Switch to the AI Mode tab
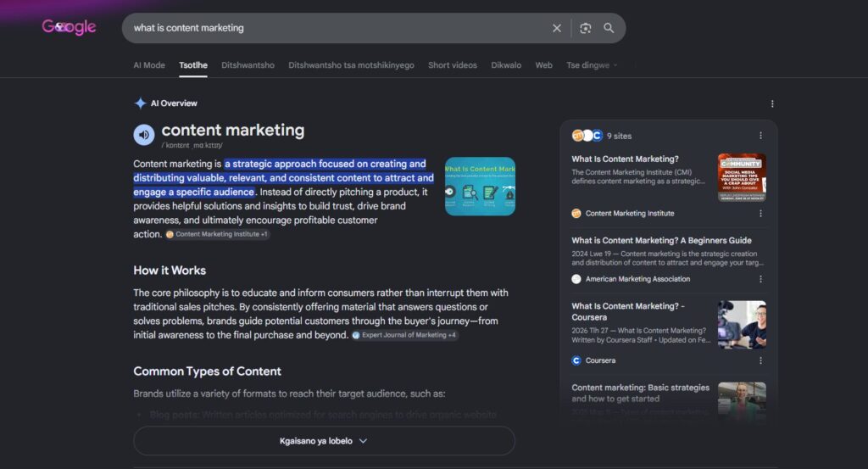This screenshot has width=868, height=469. [x=149, y=65]
